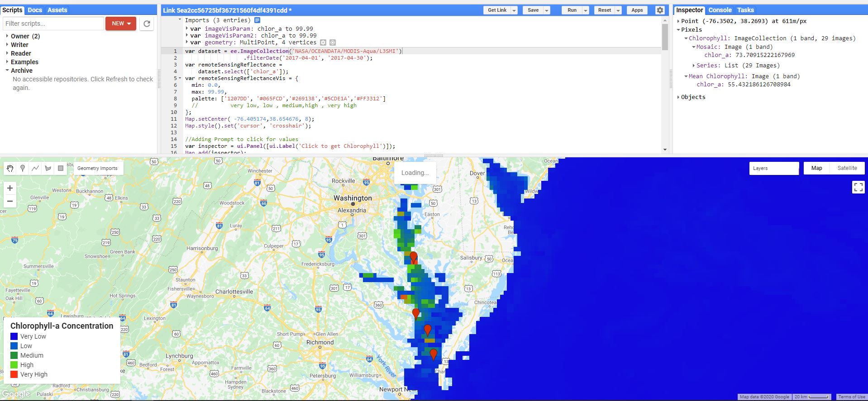Expand the Owner (2) repository folder
Viewport: 868px width, 401px height.
[7, 36]
